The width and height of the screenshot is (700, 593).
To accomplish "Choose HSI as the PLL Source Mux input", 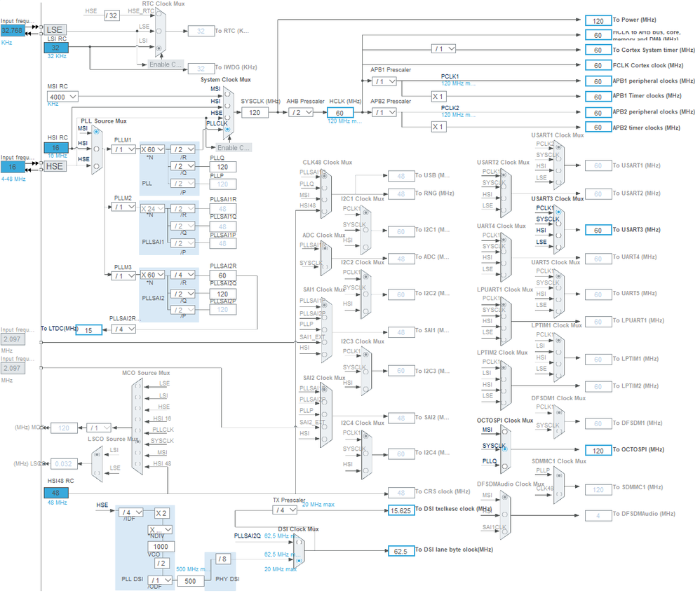I will tap(96, 149).
